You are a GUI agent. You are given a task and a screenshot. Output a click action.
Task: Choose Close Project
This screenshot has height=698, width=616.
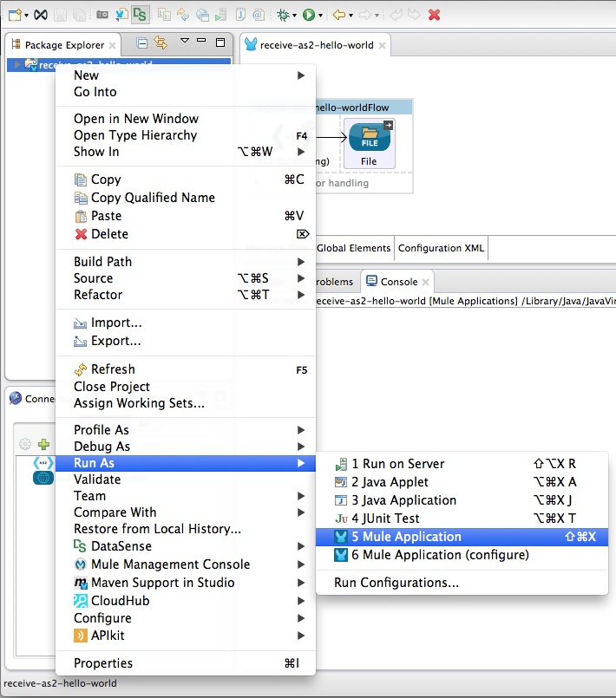point(186,387)
